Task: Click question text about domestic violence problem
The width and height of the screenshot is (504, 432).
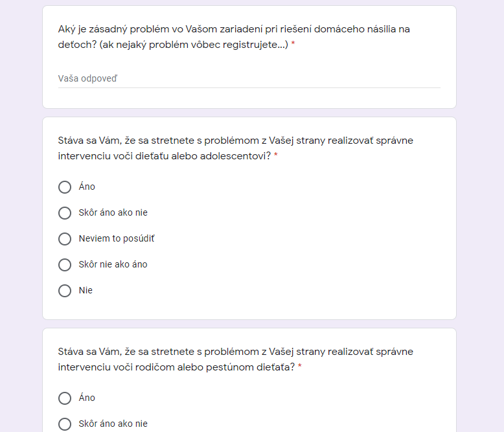Action: click(x=234, y=37)
